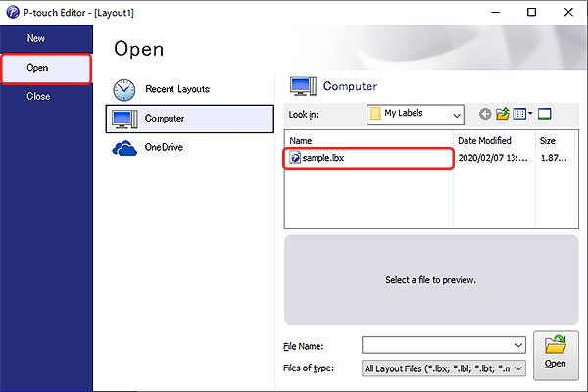This screenshot has width=588, height=392.
Task: Expand the File Name dropdown arrow
Action: tap(518, 345)
